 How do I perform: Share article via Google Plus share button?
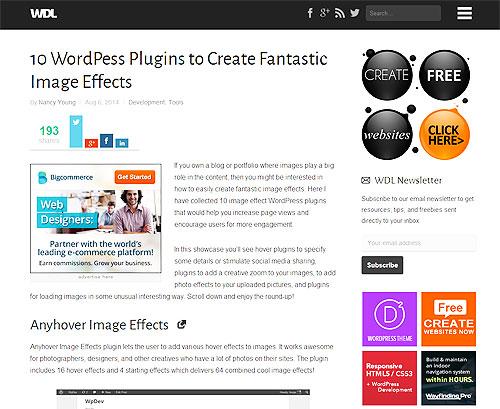91,143
